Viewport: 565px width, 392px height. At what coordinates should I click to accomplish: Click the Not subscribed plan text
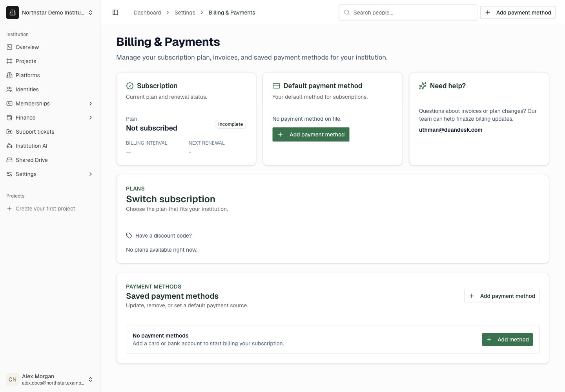pyautogui.click(x=151, y=128)
